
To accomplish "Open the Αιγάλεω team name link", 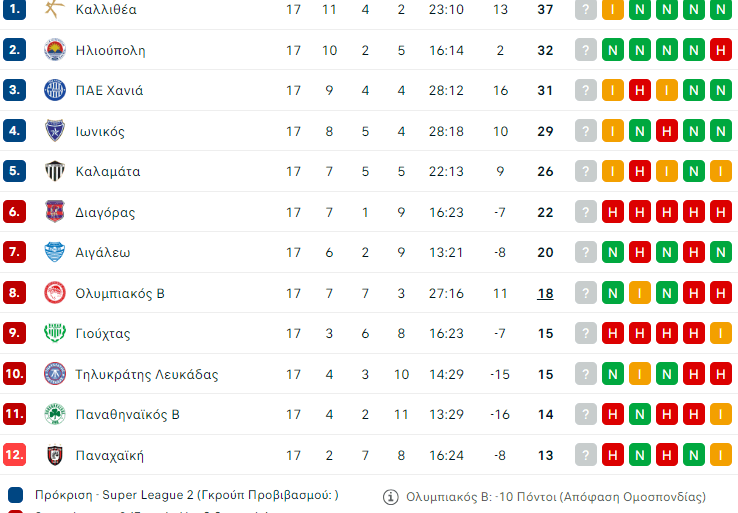I will [x=103, y=252].
